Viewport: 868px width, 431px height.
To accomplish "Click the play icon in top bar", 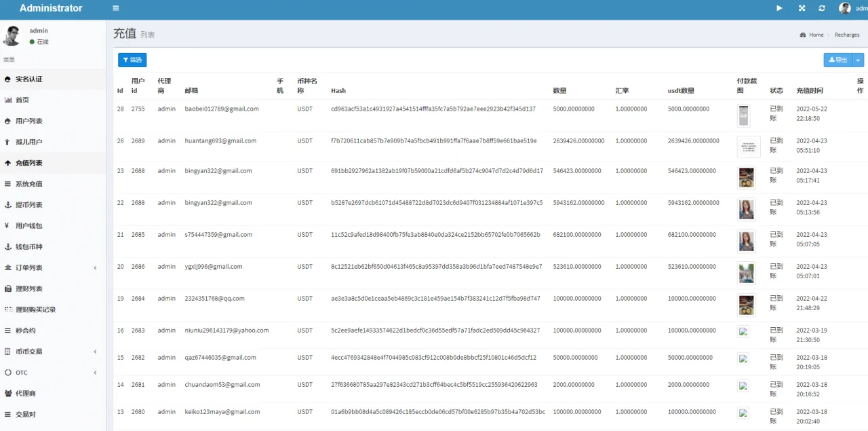I will [x=779, y=8].
